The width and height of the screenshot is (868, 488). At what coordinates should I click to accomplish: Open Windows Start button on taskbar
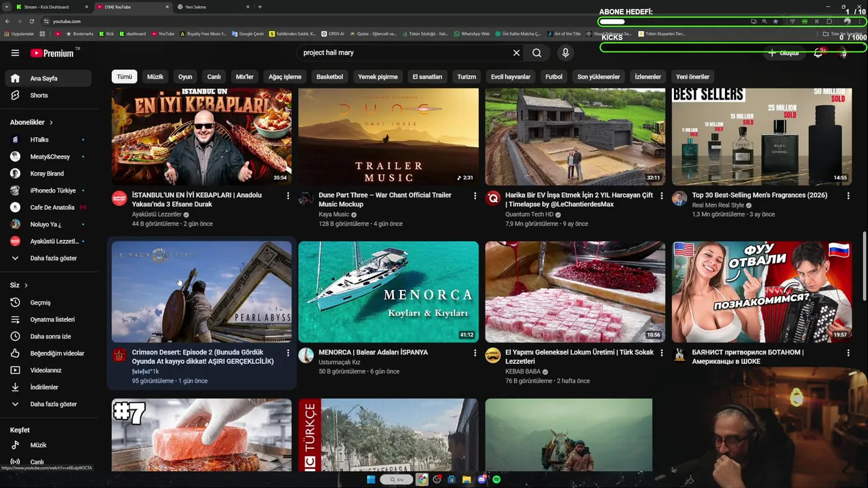click(x=371, y=480)
